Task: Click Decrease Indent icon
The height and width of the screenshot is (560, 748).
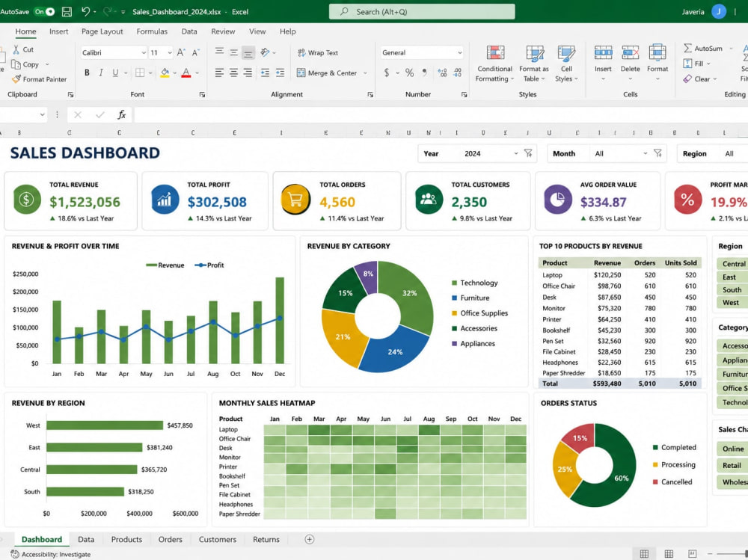Action: [266, 73]
